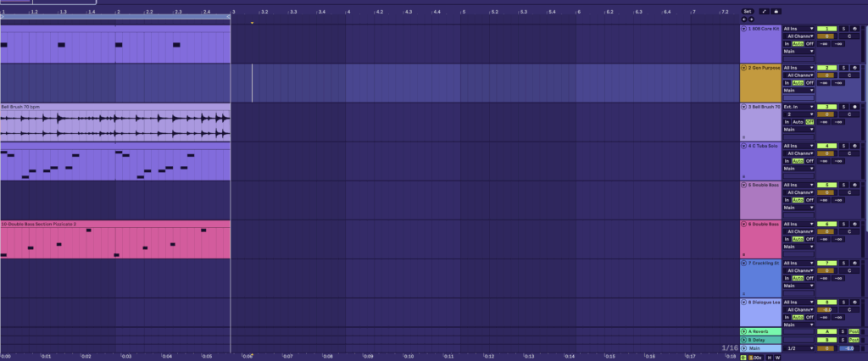
Task: Open input type dropdown on Bell Brush track
Action: tap(798, 107)
